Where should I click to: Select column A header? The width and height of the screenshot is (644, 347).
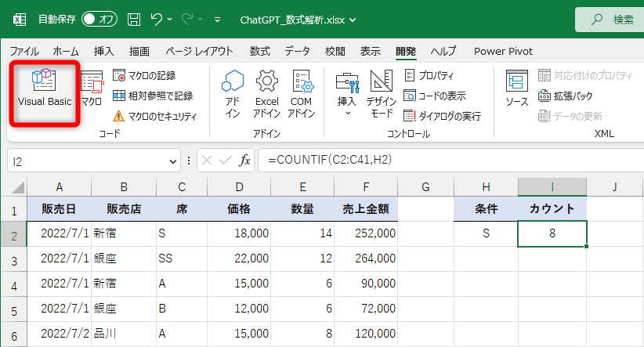click(59, 187)
